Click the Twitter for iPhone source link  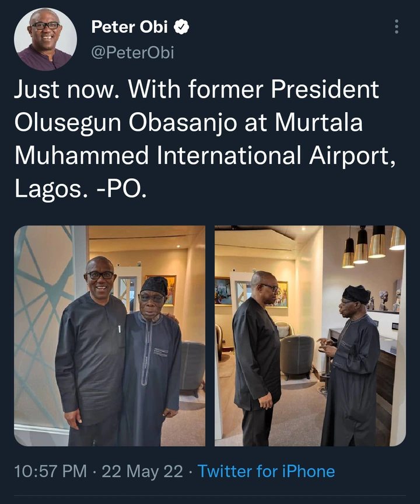coord(266,471)
